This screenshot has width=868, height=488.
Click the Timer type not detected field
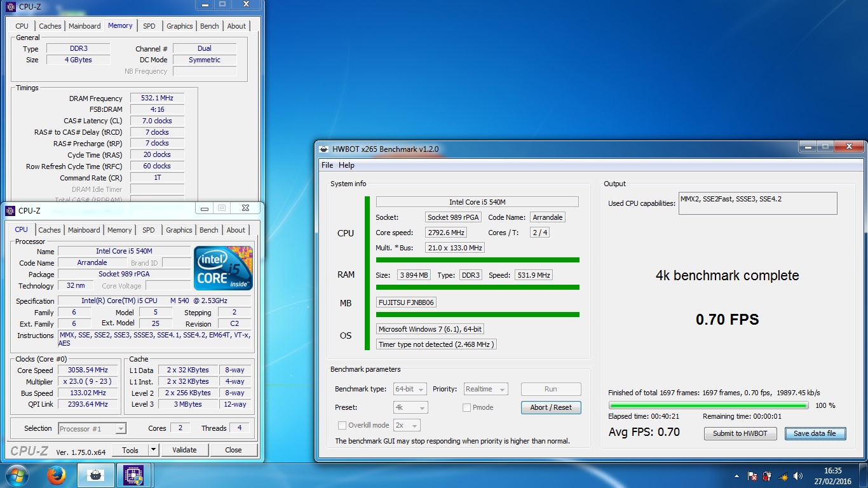click(436, 344)
